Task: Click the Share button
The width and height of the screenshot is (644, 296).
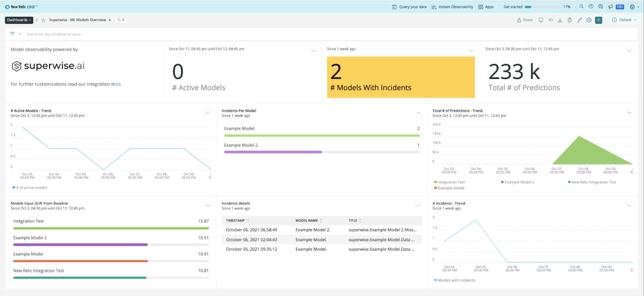Action: pos(525,20)
